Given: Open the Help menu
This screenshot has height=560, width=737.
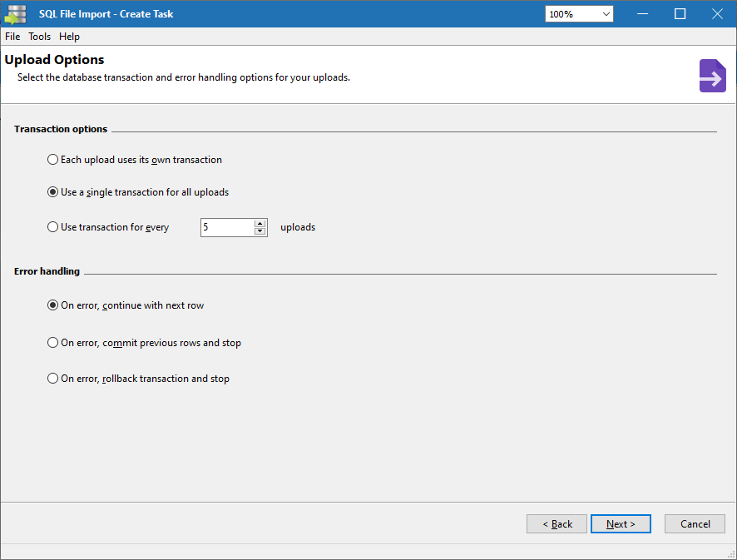Looking at the screenshot, I should pyautogui.click(x=69, y=37).
